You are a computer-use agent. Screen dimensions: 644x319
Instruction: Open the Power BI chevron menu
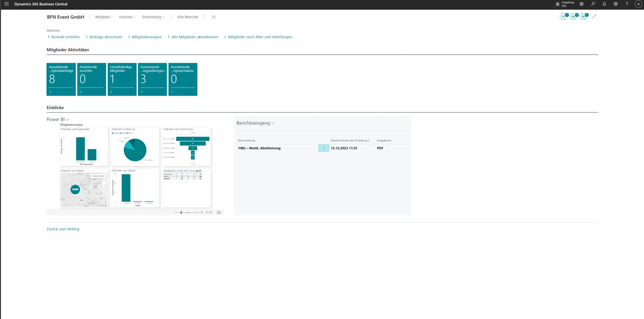coord(67,119)
